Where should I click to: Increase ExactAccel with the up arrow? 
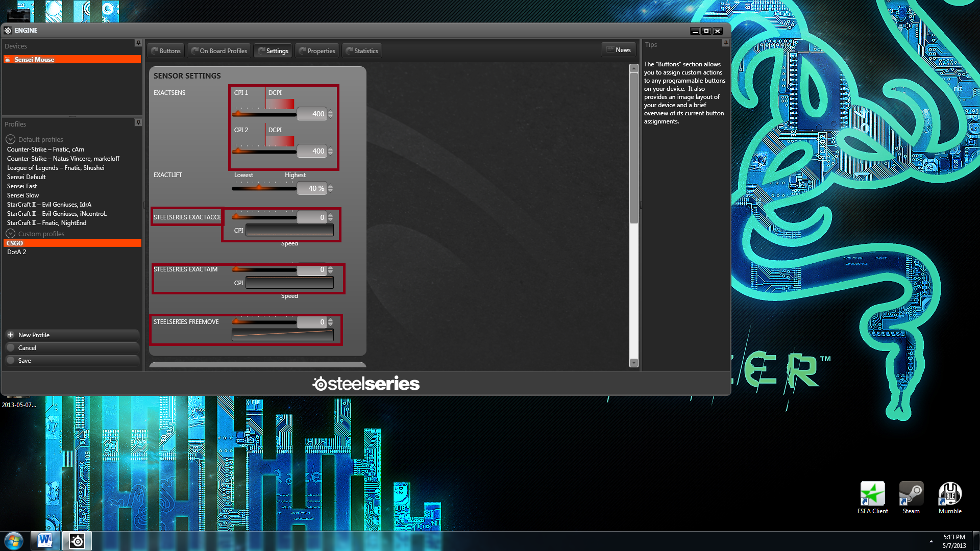tap(331, 215)
